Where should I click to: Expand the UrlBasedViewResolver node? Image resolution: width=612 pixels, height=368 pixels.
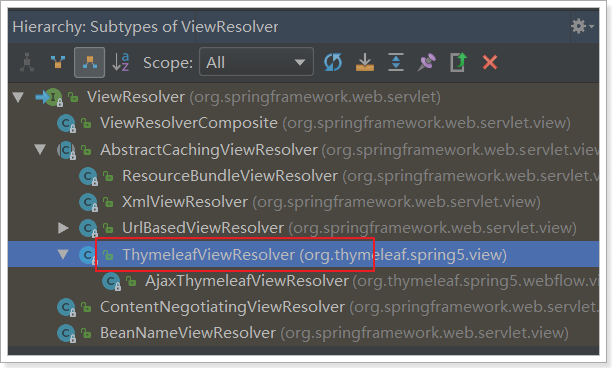tap(63, 228)
